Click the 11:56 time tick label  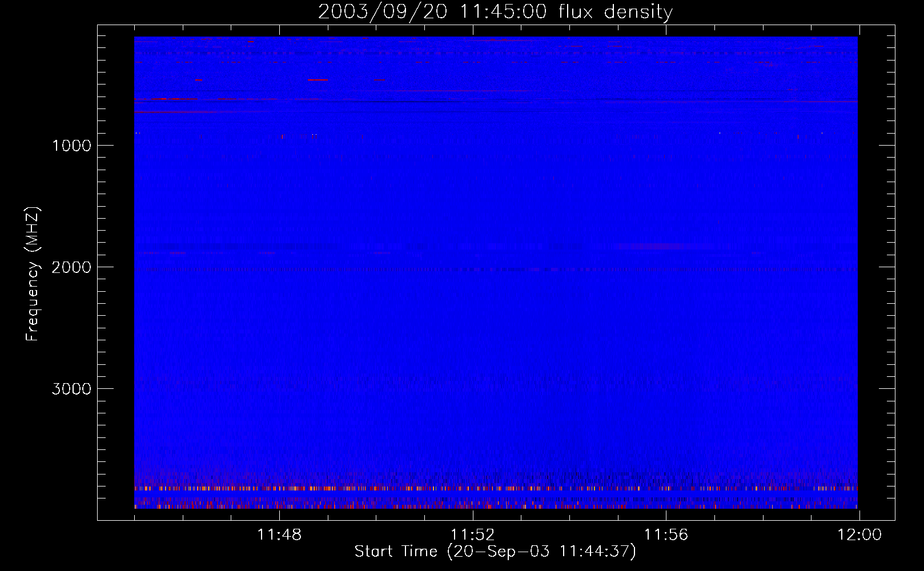point(666,535)
